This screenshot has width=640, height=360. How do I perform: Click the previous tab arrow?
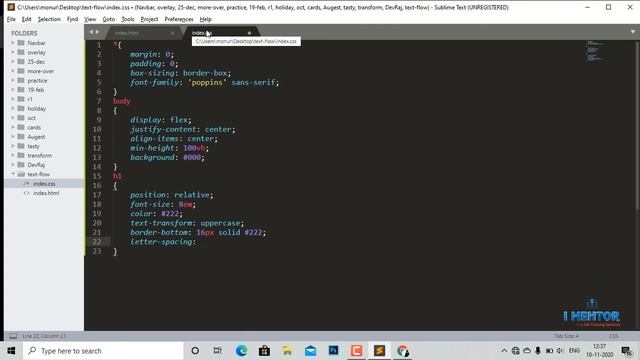click(x=91, y=32)
